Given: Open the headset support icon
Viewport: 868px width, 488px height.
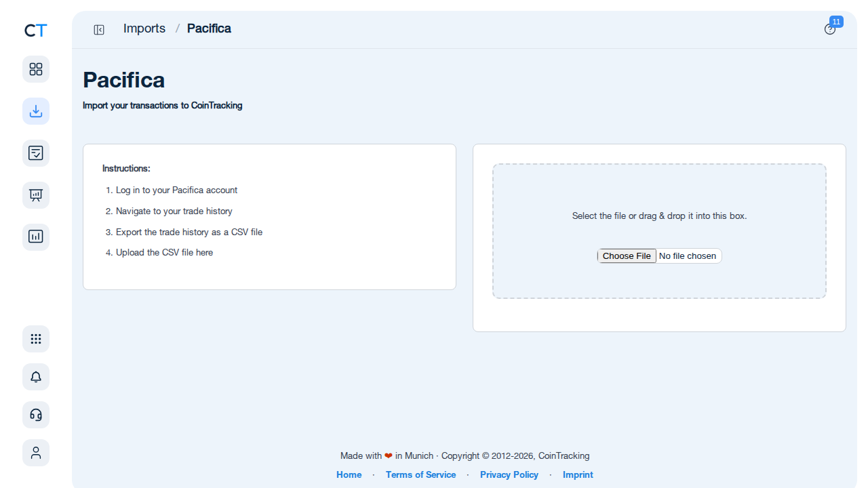Looking at the screenshot, I should [36, 415].
